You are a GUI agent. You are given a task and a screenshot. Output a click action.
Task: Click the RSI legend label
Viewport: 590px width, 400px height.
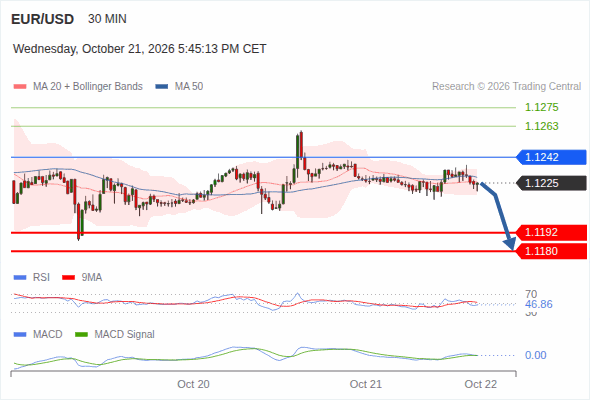(41, 278)
